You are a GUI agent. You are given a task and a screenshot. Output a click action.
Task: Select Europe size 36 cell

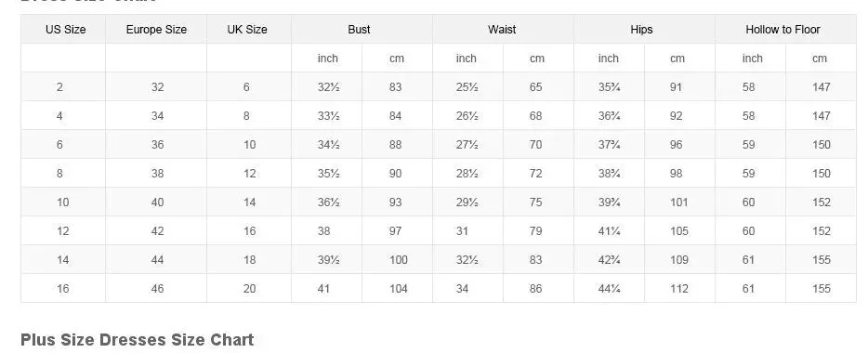[157, 144]
